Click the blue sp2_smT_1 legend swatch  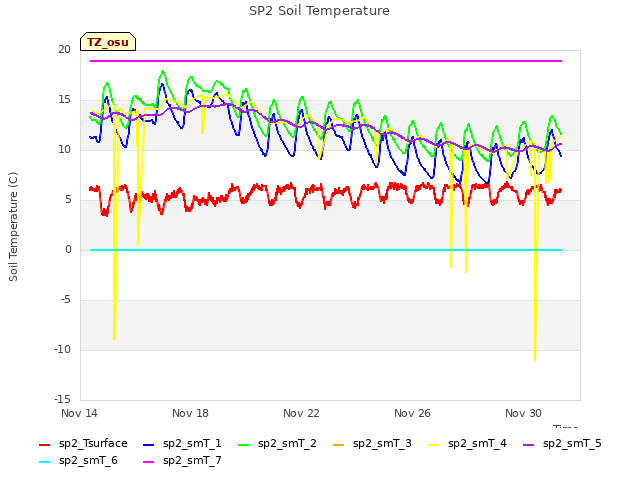pos(149,444)
